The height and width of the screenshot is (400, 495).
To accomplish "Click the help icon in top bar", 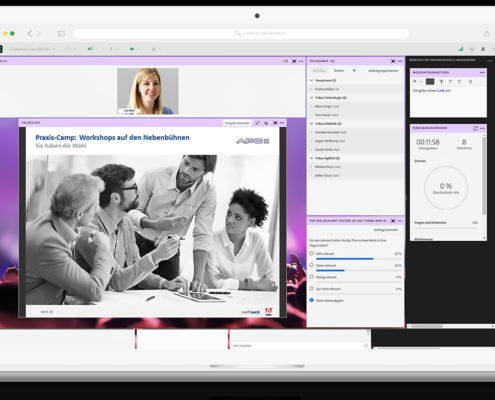I will point(472,49).
